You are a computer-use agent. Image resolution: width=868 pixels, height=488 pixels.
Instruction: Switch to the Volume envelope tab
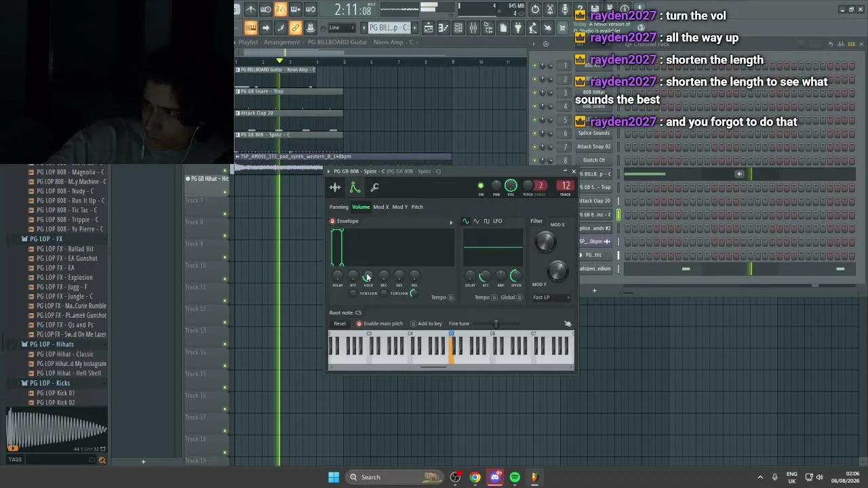(361, 207)
